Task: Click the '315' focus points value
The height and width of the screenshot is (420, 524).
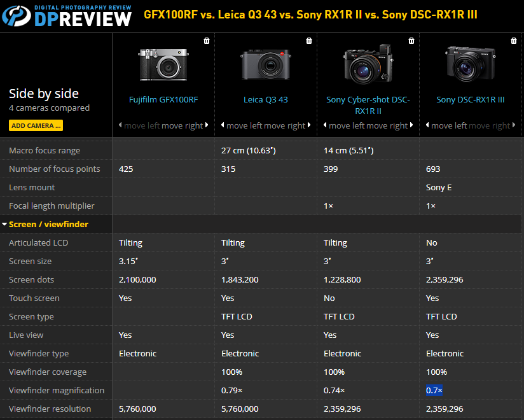Action: pyautogui.click(x=228, y=169)
